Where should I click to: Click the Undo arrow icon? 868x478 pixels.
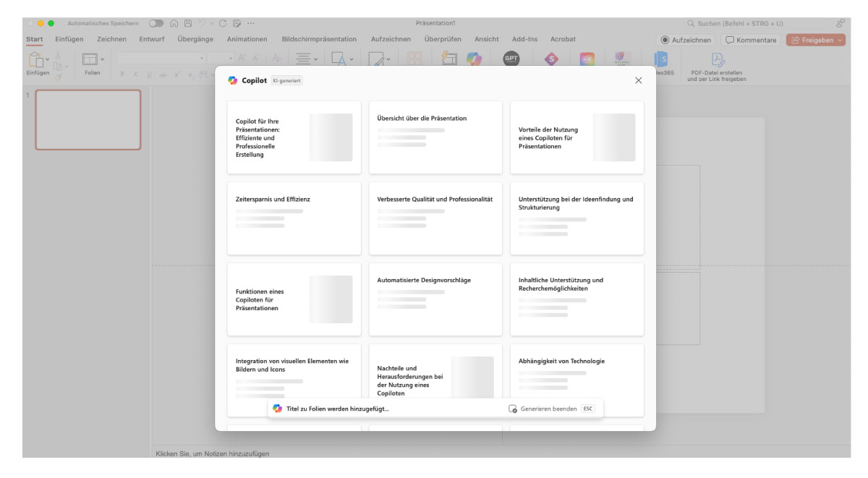click(202, 23)
